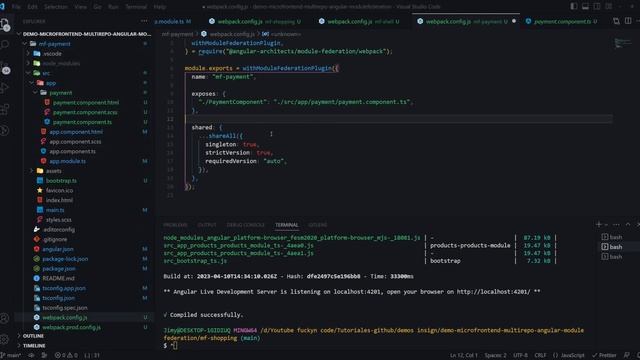Select the second bash terminal instance
640x360 pixels.
[616, 247]
